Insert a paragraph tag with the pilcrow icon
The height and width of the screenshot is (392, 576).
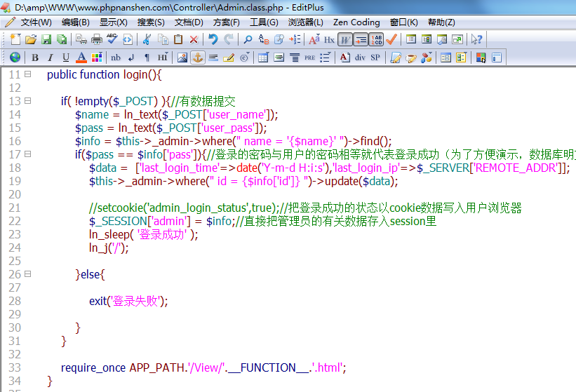tap(147, 58)
